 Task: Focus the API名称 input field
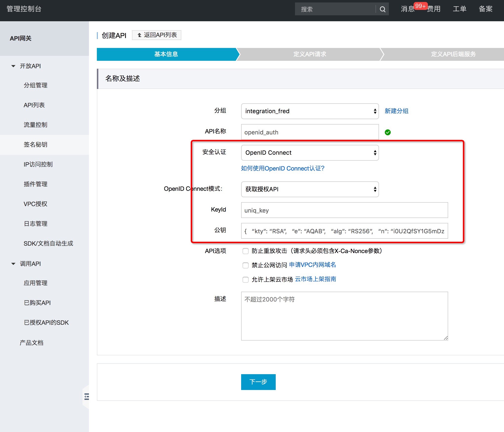pos(310,132)
